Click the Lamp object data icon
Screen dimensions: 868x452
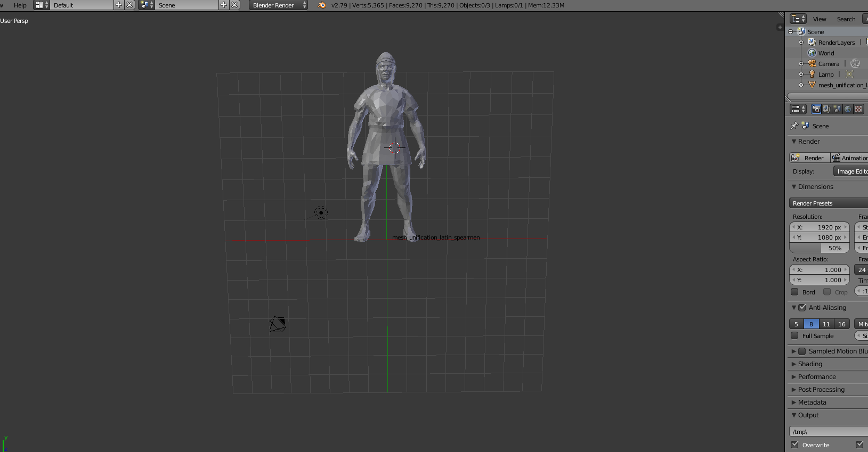point(849,74)
